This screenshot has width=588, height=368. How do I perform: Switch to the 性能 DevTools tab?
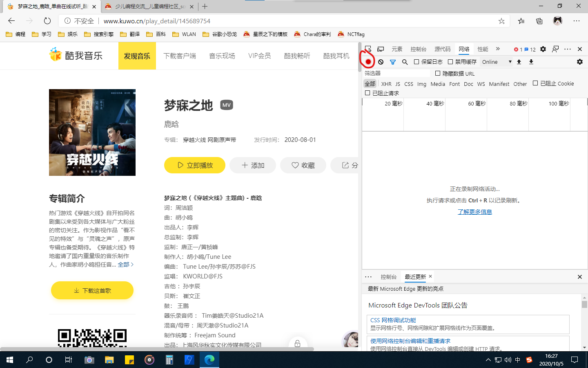tap(483, 49)
